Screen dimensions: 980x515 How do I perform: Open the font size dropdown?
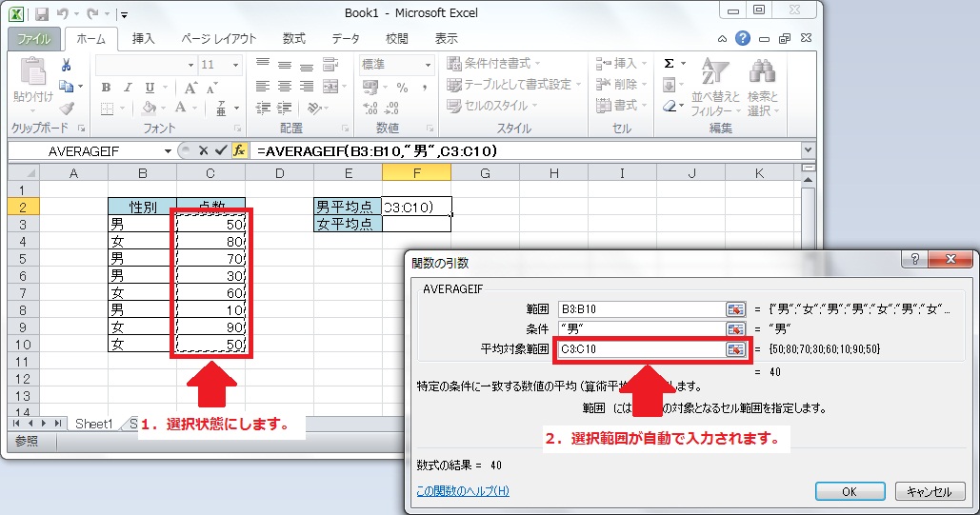click(235, 65)
